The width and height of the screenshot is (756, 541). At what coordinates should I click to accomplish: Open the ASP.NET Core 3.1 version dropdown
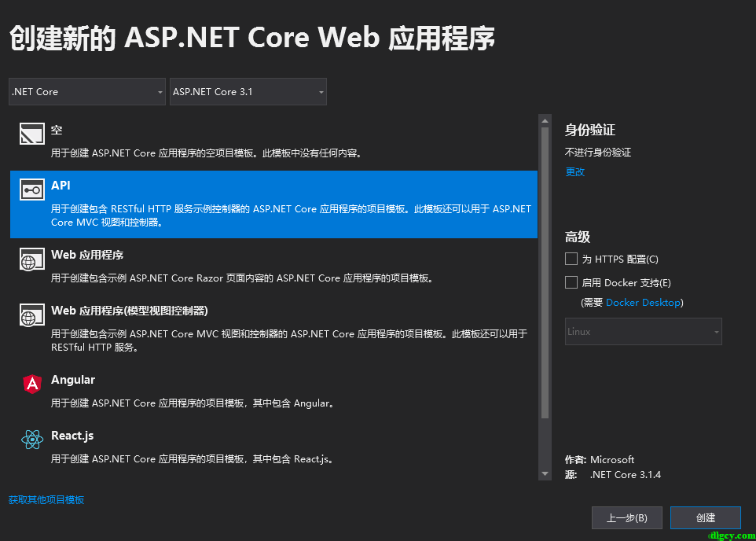pos(248,92)
